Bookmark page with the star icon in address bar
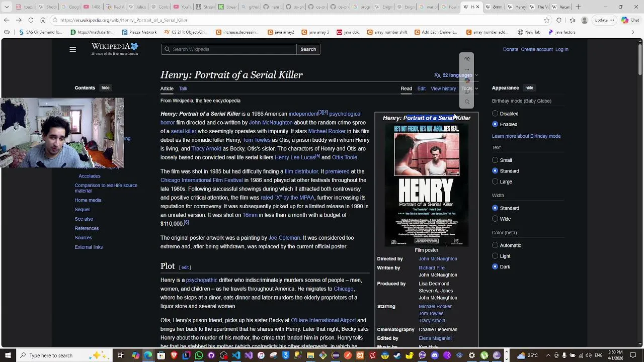 click(547, 20)
